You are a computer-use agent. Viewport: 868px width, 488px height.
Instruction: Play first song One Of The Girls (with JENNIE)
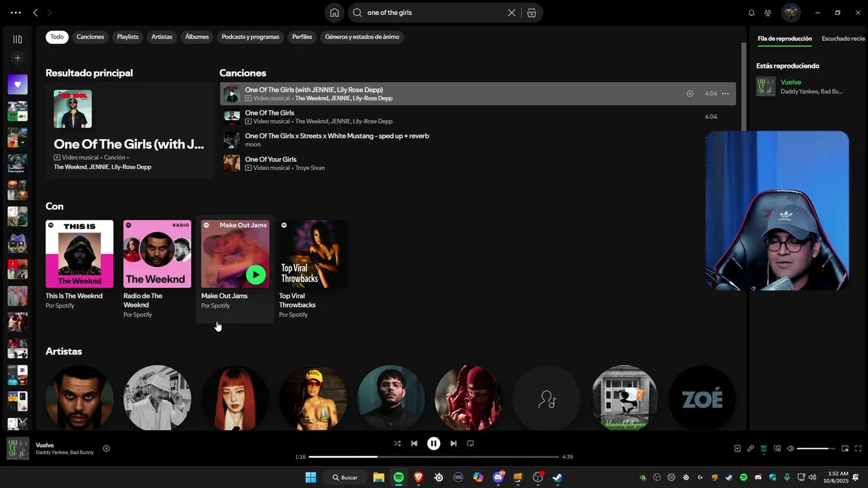coord(232,94)
